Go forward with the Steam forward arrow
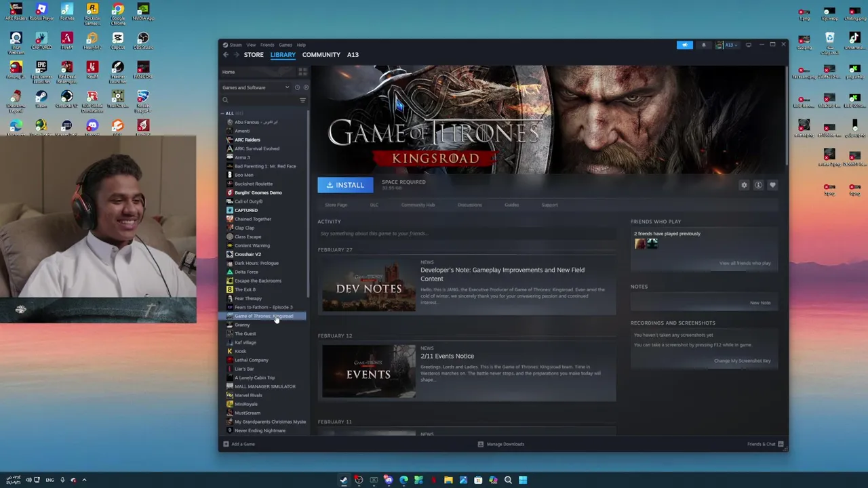Screen dimensions: 868x488 click(x=236, y=55)
